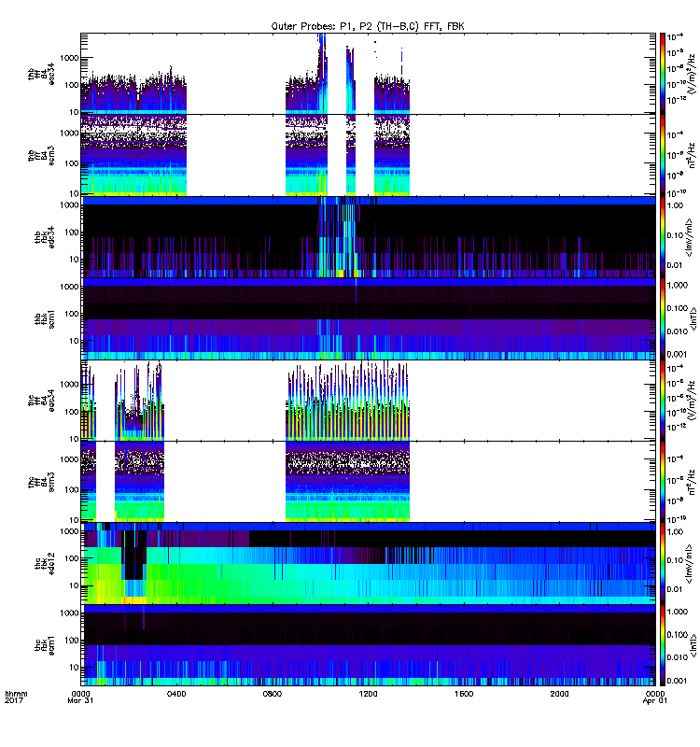
Task: Select the thc fbk scm1 panel color bar
Action: 662,645
